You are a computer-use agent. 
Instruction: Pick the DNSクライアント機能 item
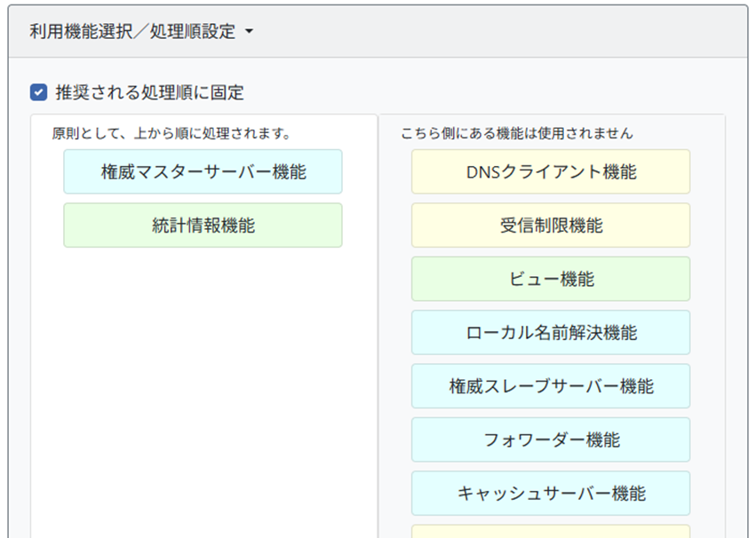click(x=551, y=171)
